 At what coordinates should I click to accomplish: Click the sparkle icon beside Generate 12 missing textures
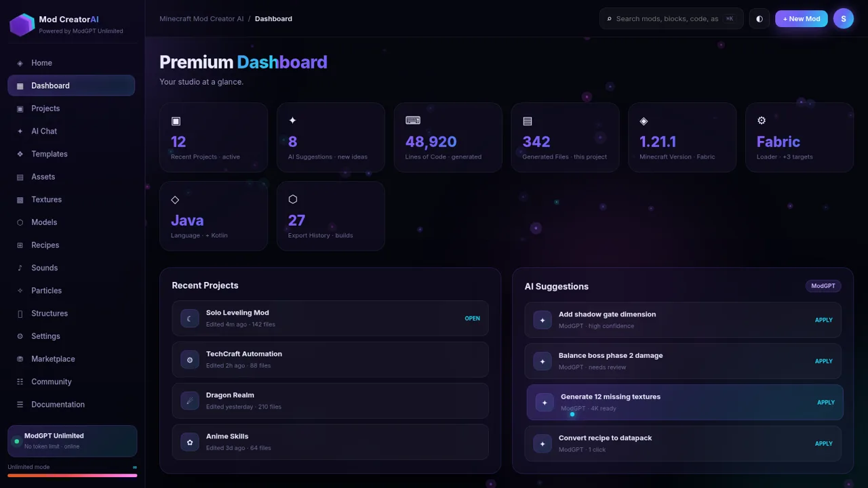pos(545,403)
